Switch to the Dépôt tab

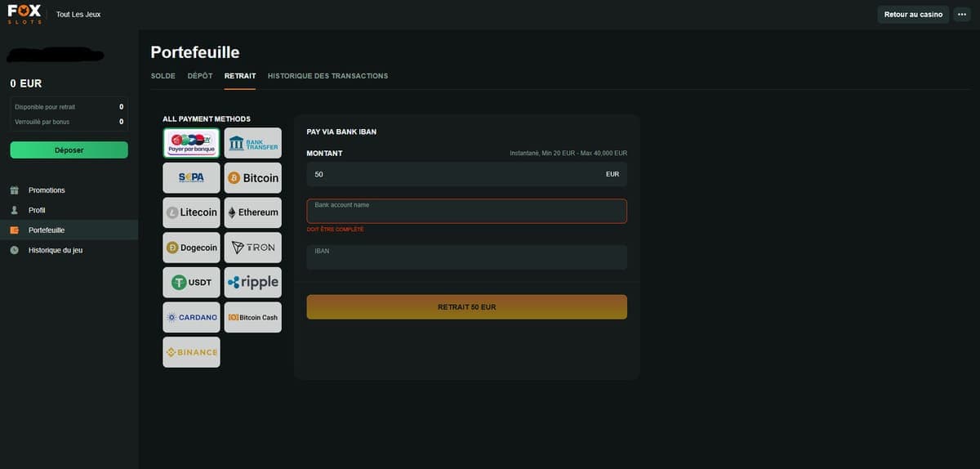(200, 76)
